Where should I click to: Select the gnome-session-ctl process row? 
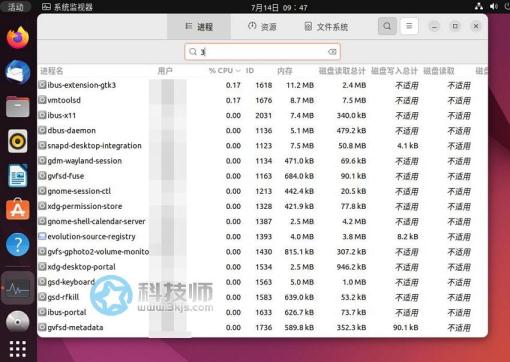tap(262, 191)
